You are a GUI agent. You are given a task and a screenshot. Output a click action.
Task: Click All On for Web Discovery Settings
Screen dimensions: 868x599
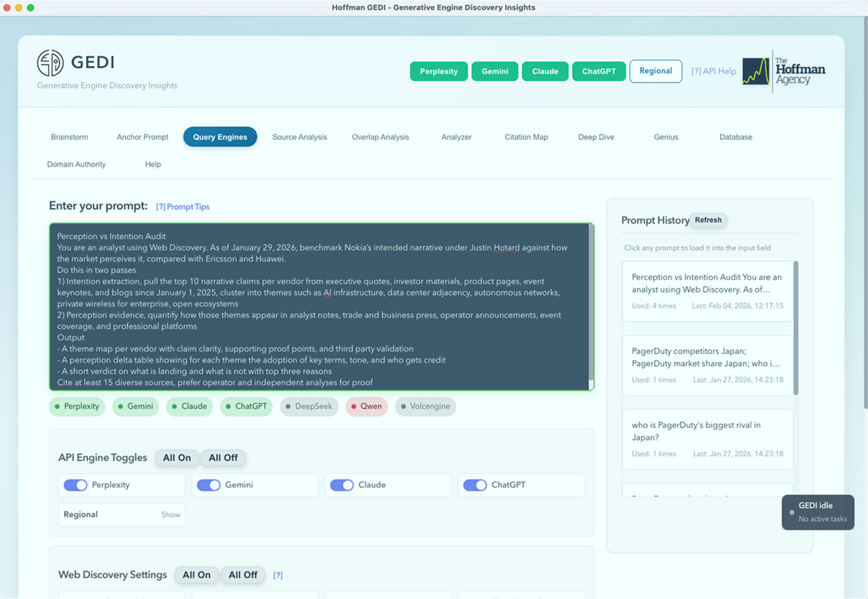[196, 575]
